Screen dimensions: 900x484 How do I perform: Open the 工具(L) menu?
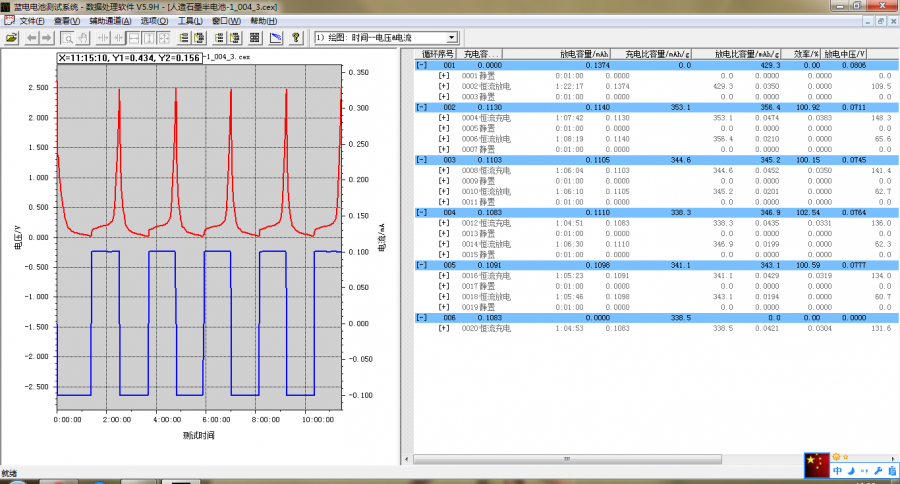point(192,20)
